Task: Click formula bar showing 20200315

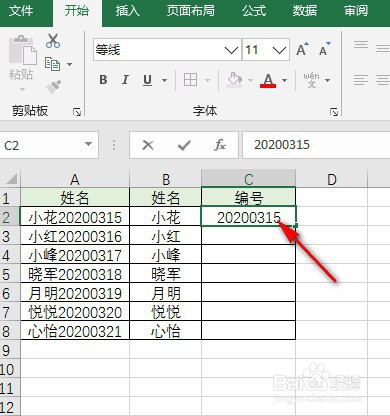Action: point(316,145)
